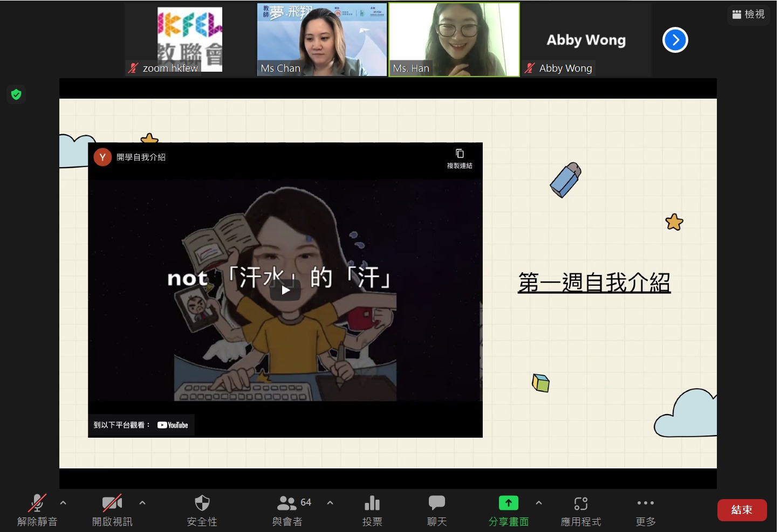Play the embedded self-introduction video

(285, 290)
